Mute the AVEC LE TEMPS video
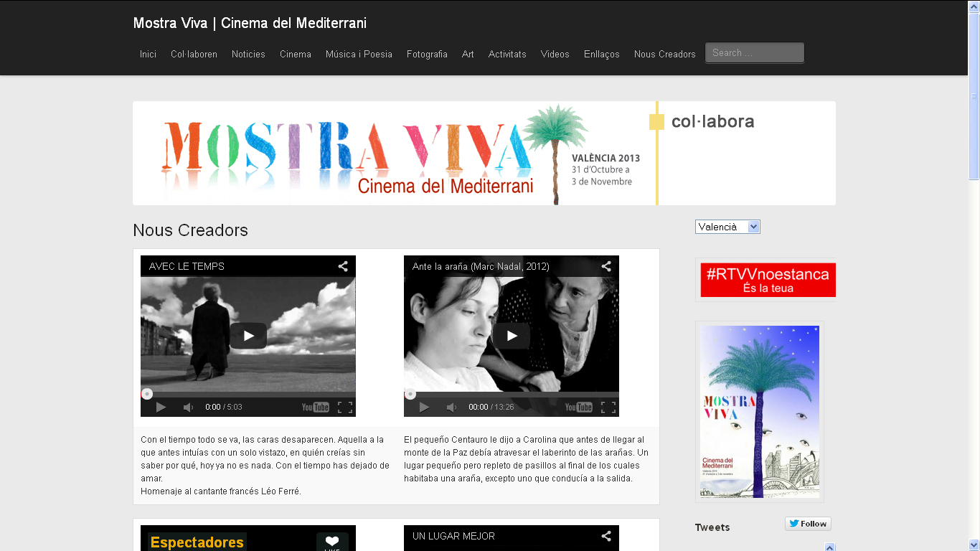The height and width of the screenshot is (551, 980). [x=188, y=408]
